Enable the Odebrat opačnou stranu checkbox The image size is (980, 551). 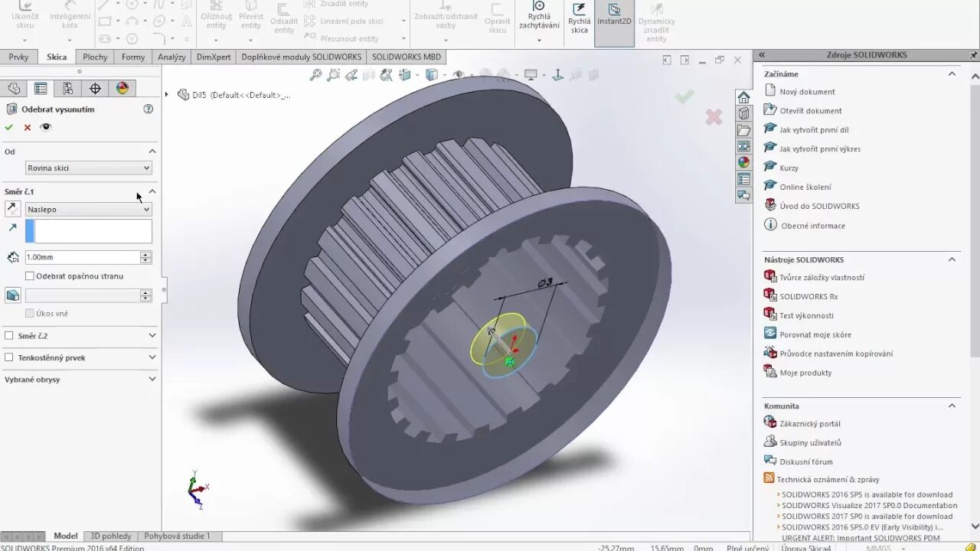click(30, 275)
